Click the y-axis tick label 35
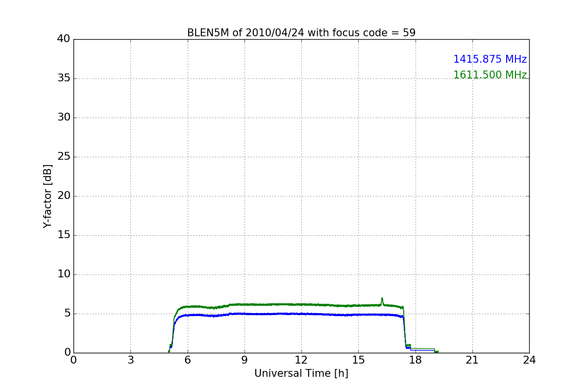588x392 pixels. (x=64, y=78)
